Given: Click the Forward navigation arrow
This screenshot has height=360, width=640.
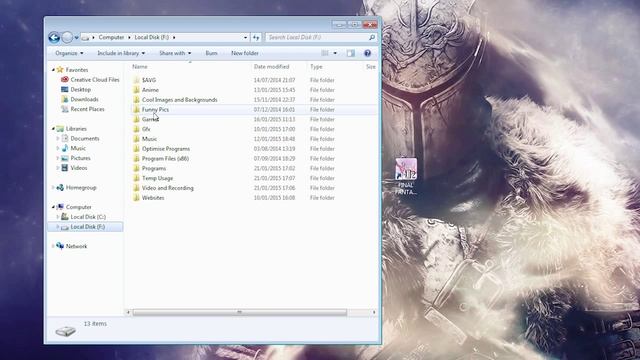Looking at the screenshot, I should (x=67, y=38).
